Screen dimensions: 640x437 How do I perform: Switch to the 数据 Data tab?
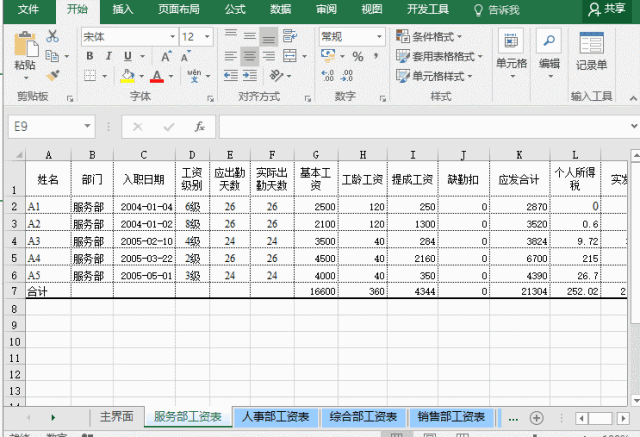(280, 9)
